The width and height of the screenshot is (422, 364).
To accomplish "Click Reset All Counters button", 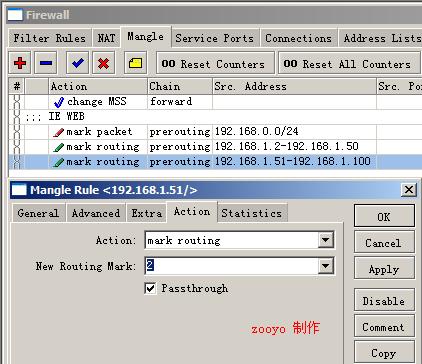I will 349,63.
